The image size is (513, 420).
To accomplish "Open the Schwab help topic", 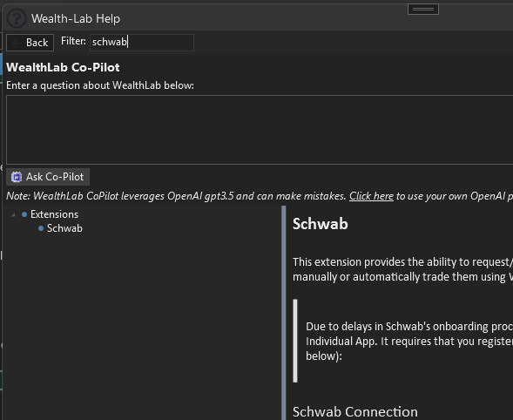I will (64, 228).
